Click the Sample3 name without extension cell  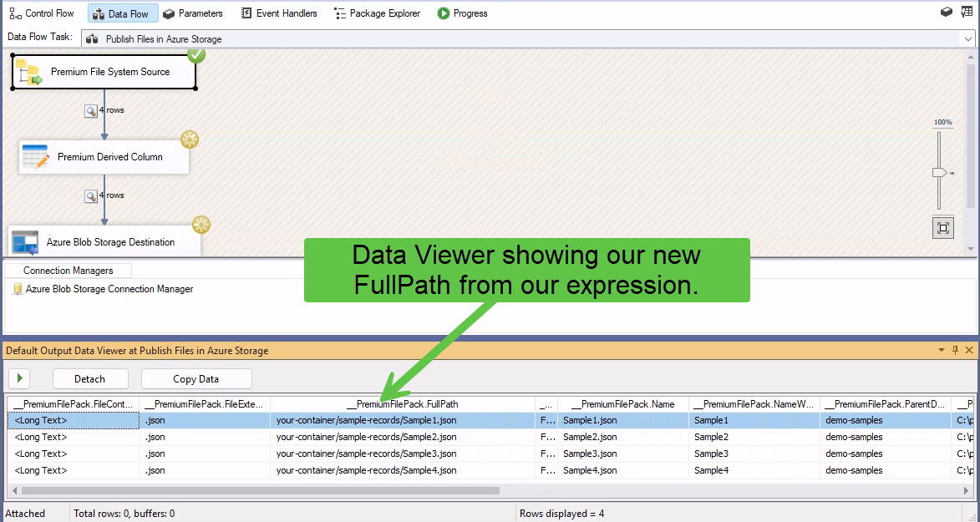click(x=754, y=454)
